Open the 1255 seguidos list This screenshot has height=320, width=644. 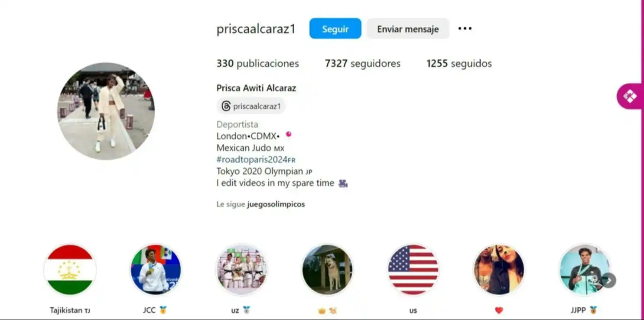pos(459,64)
